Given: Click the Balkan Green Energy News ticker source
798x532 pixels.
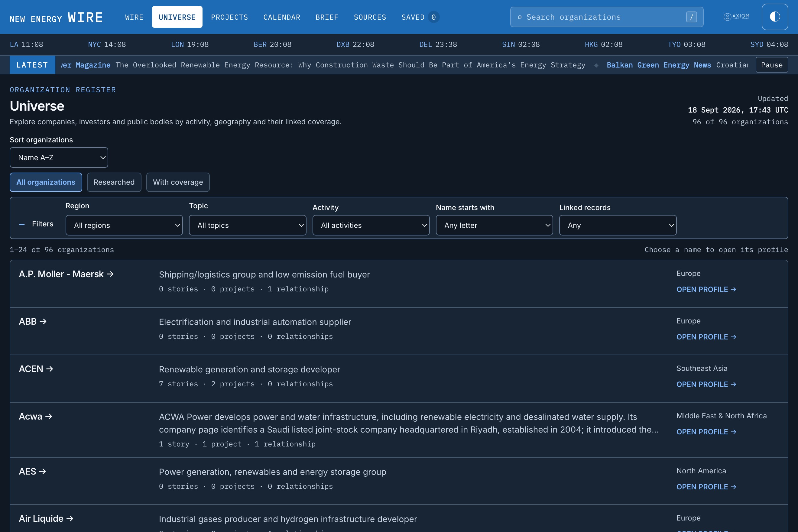Looking at the screenshot, I should point(659,65).
